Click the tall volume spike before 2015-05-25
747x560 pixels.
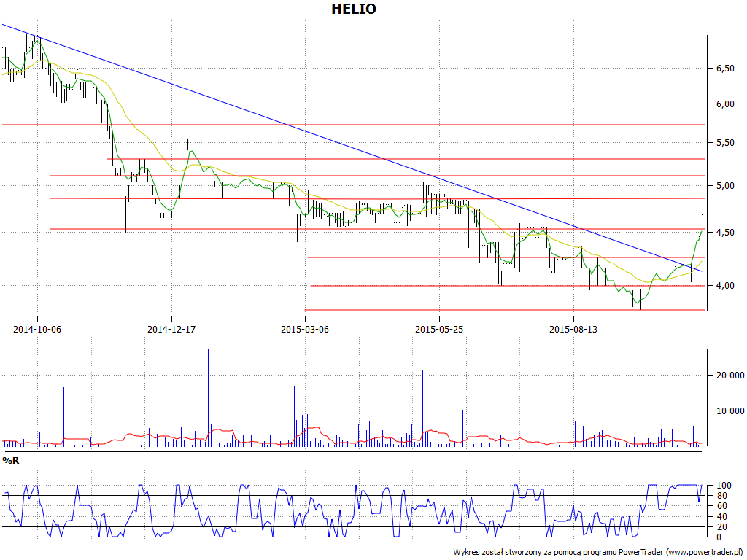[x=422, y=408]
